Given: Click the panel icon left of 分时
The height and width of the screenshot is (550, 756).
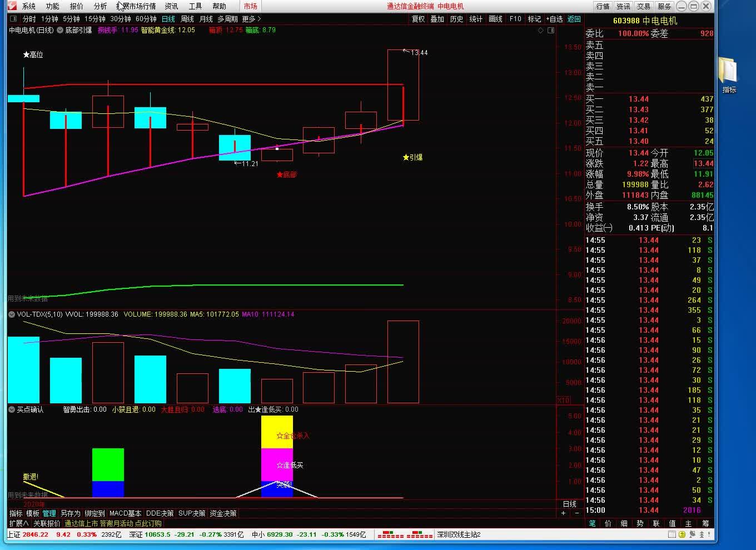Looking at the screenshot, I should click(x=13, y=19).
